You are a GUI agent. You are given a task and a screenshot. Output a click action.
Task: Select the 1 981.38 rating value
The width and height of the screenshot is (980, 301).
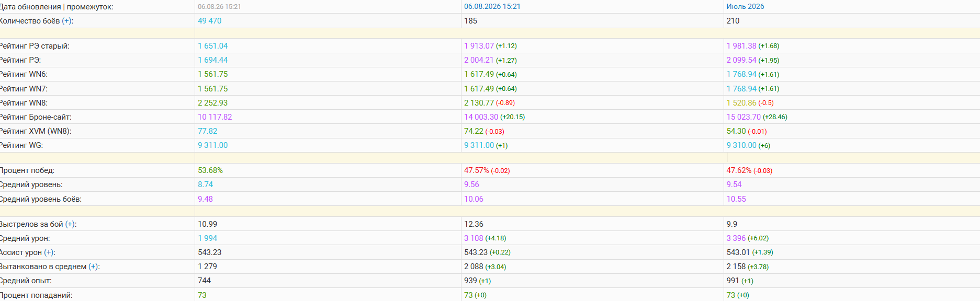click(741, 46)
